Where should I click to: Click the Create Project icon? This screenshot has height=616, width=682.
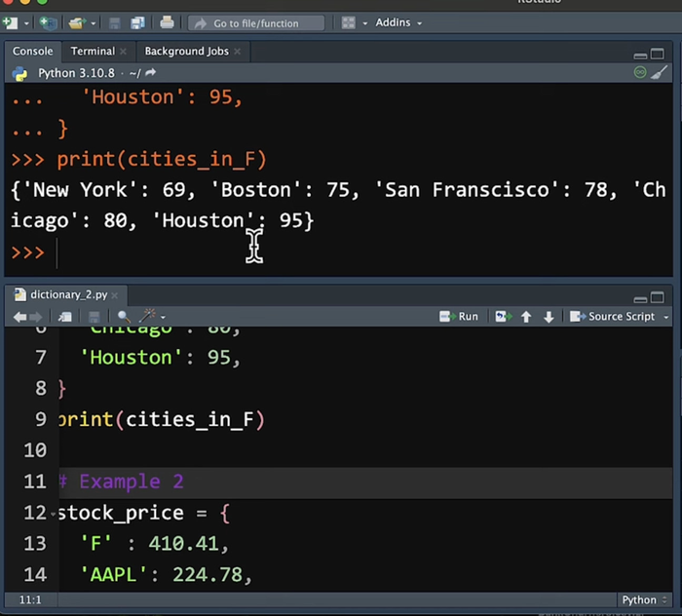47,22
